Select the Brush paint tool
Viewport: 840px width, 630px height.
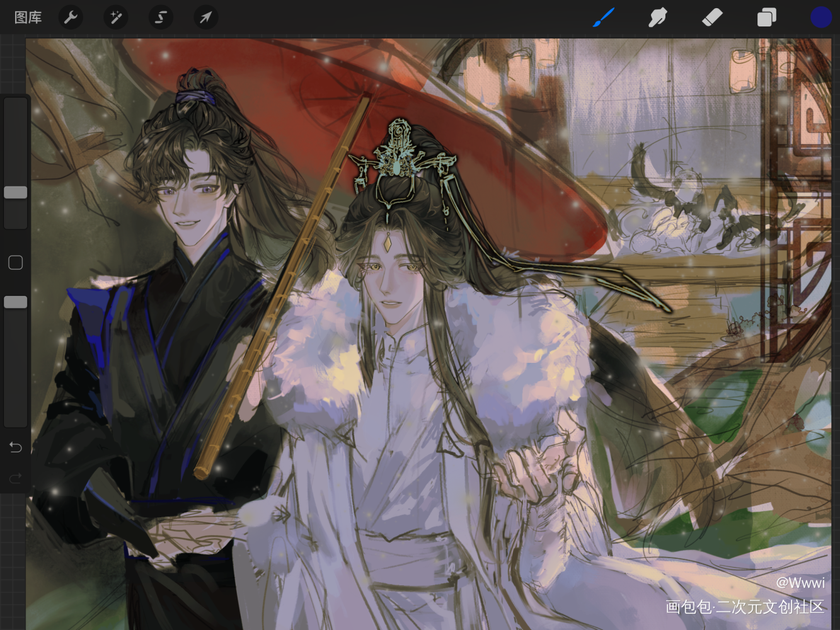click(x=603, y=18)
